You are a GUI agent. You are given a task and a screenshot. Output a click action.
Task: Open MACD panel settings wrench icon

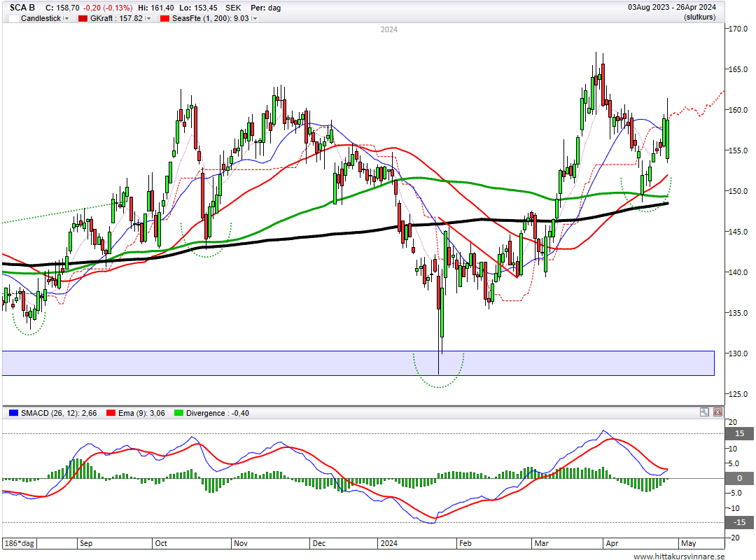(x=704, y=412)
